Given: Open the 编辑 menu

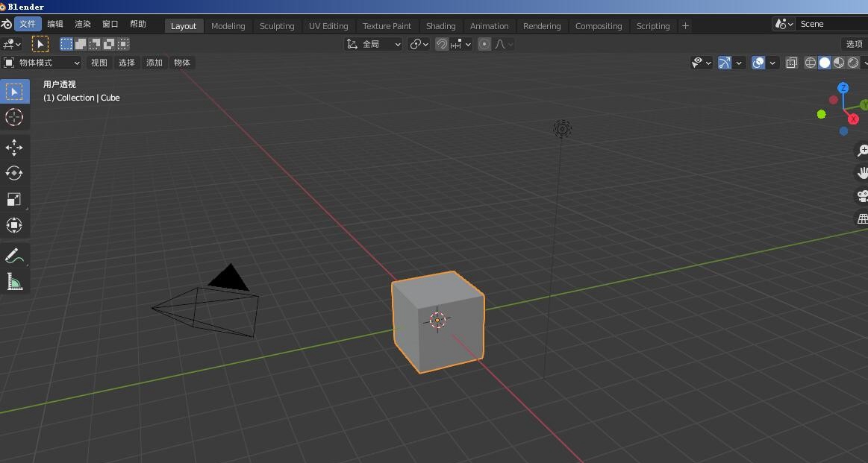Looking at the screenshot, I should tap(55, 25).
